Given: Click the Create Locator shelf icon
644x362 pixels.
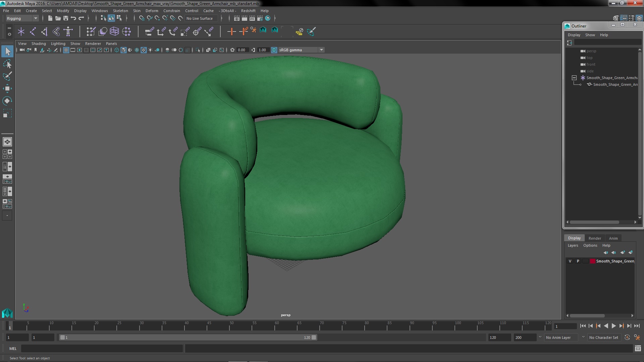Looking at the screenshot, I should tap(21, 32).
